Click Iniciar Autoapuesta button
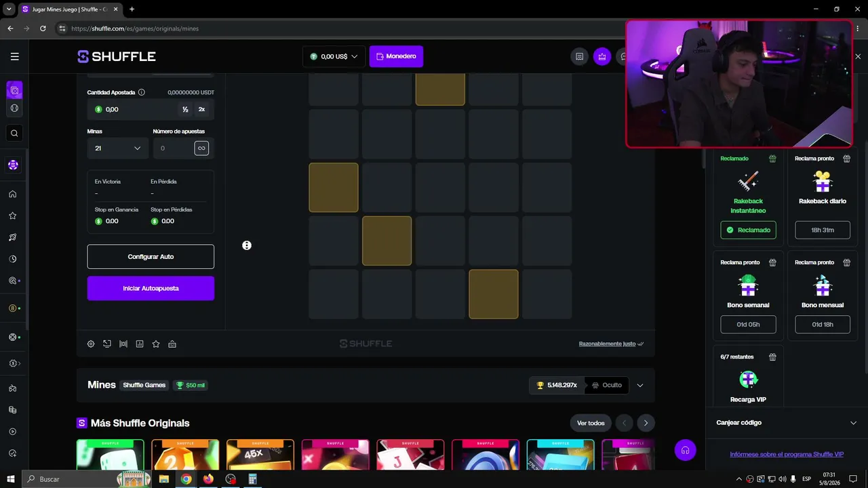The width and height of the screenshot is (868, 488). coord(151,288)
